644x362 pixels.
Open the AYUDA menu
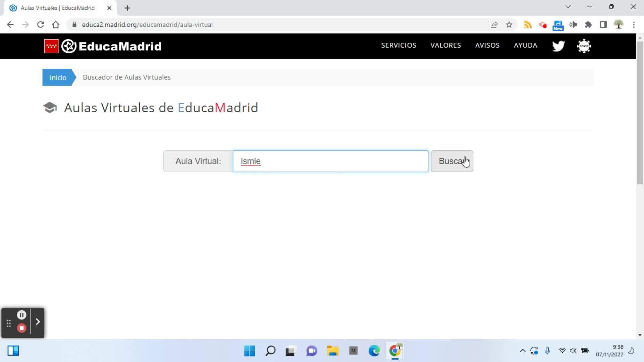525,45
